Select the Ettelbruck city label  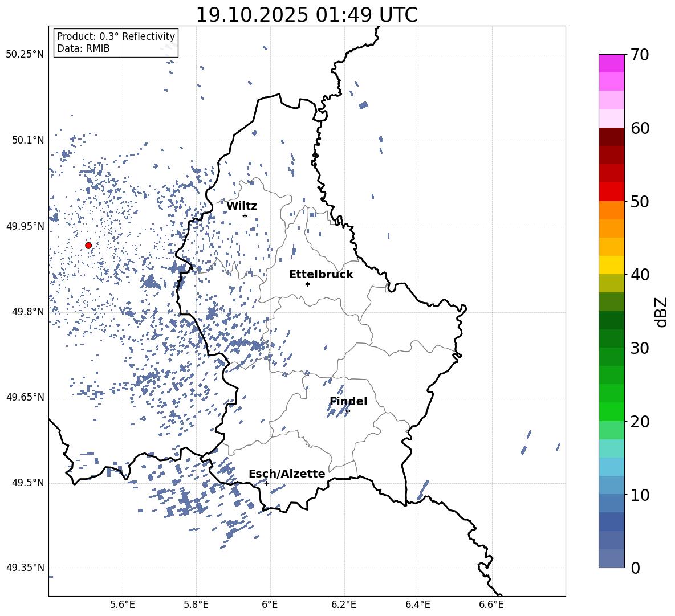[x=321, y=275]
